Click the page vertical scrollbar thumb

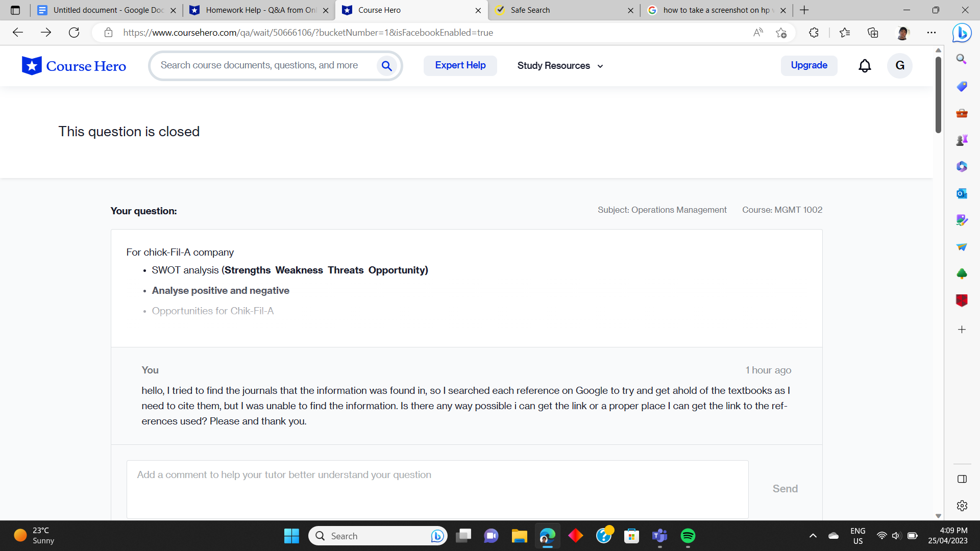tap(938, 94)
